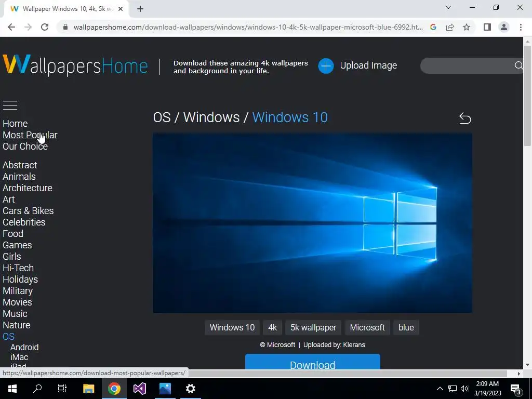Image resolution: width=532 pixels, height=399 pixels.
Task: Open the Windows Start menu
Action: click(x=12, y=389)
